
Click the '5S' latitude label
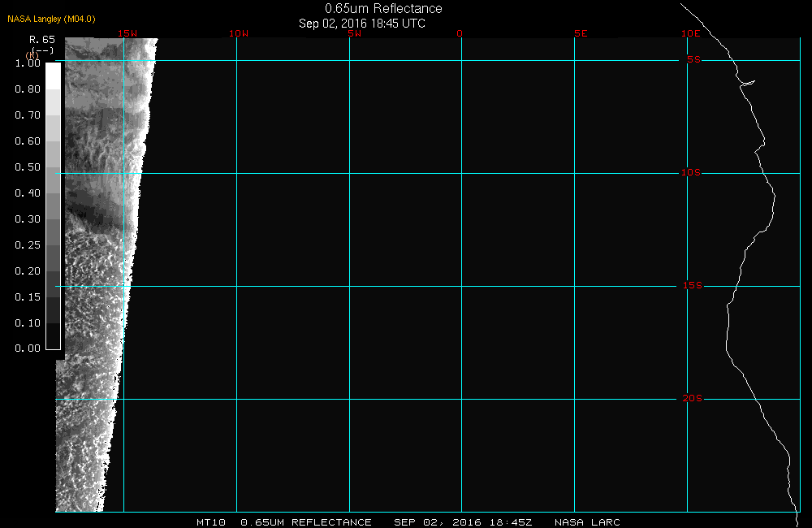tap(694, 60)
